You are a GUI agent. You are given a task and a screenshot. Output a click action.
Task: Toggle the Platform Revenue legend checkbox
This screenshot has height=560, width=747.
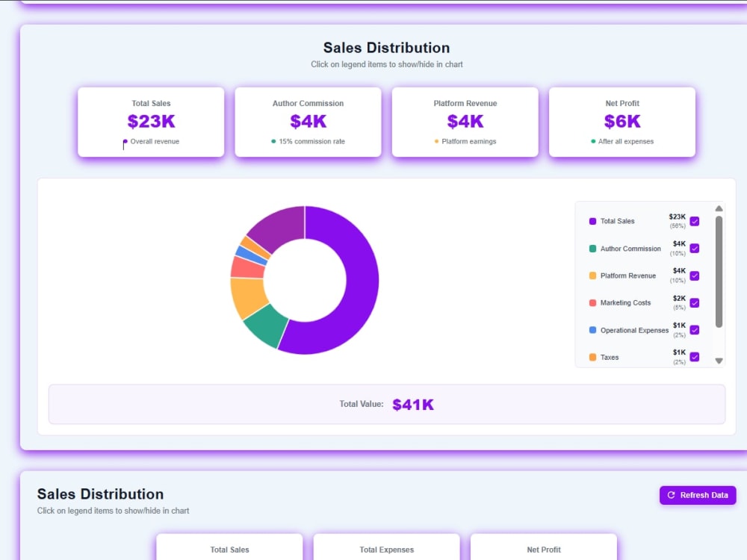[695, 276]
